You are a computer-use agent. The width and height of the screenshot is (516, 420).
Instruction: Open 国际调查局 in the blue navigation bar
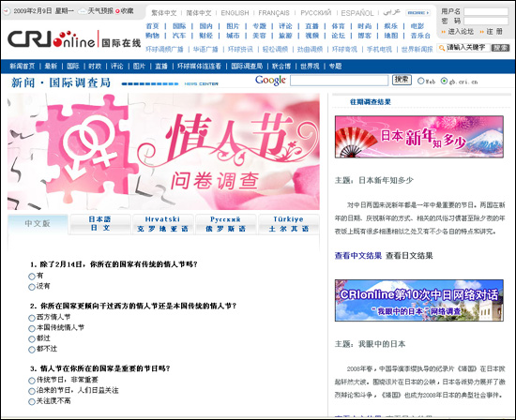247,67
